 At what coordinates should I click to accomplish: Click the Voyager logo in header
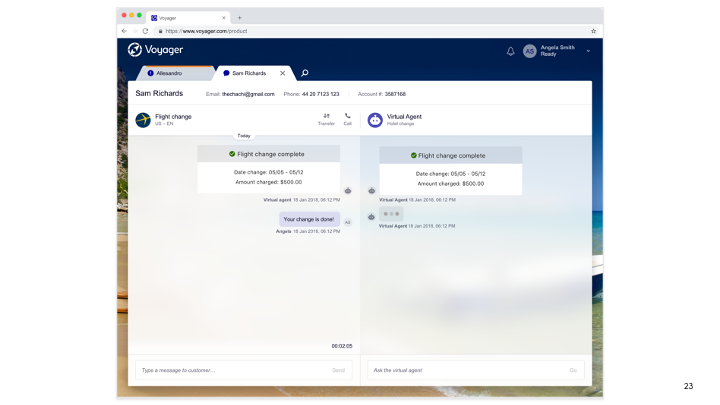point(155,50)
